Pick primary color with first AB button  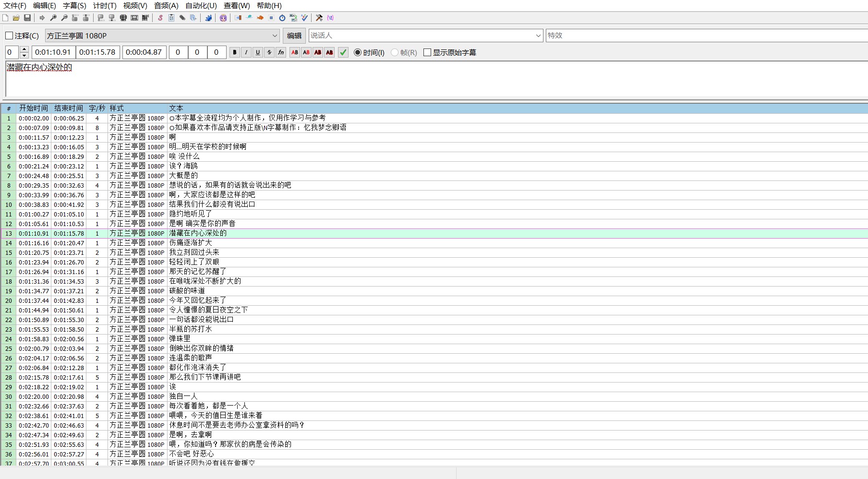(x=295, y=52)
